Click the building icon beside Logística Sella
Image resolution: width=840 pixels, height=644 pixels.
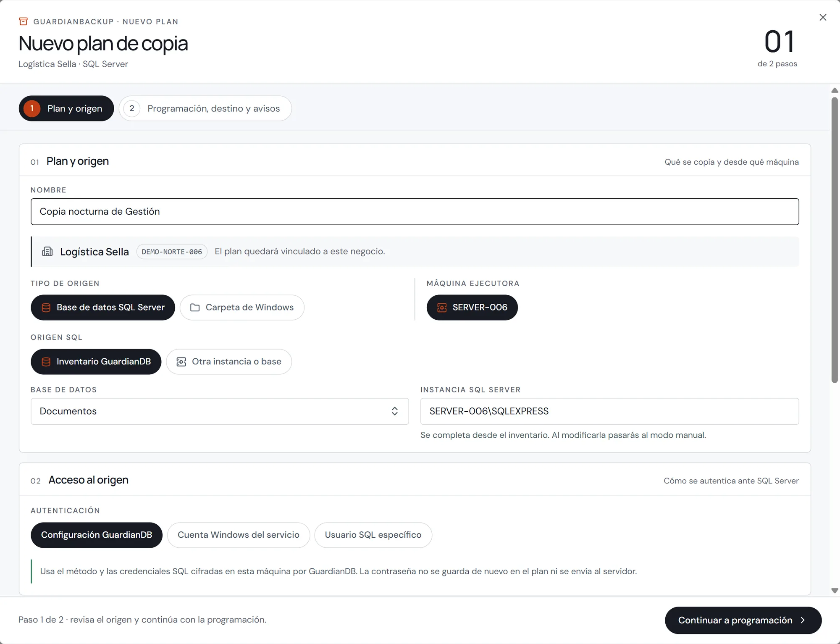point(47,252)
